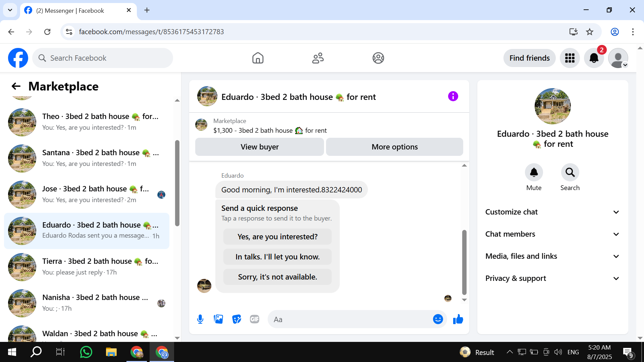Choose a GIF icon
Image resolution: width=644 pixels, height=362 pixels.
pyautogui.click(x=255, y=319)
